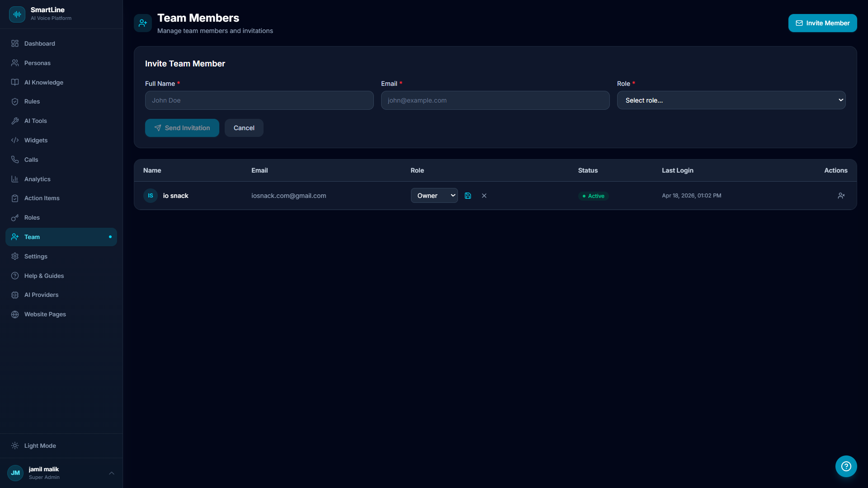Remove team member io snack
868x488 pixels.
pos(841,196)
